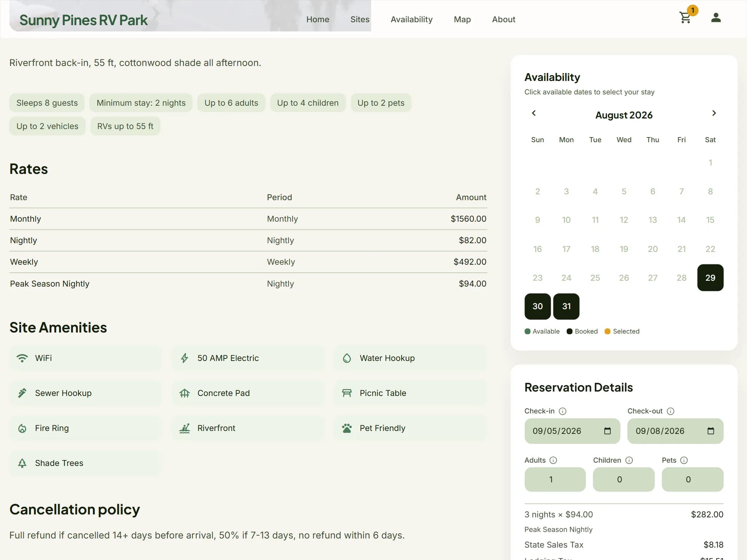This screenshot has width=747, height=560.
Task: Click the Picnic Table icon
Action: tap(347, 393)
